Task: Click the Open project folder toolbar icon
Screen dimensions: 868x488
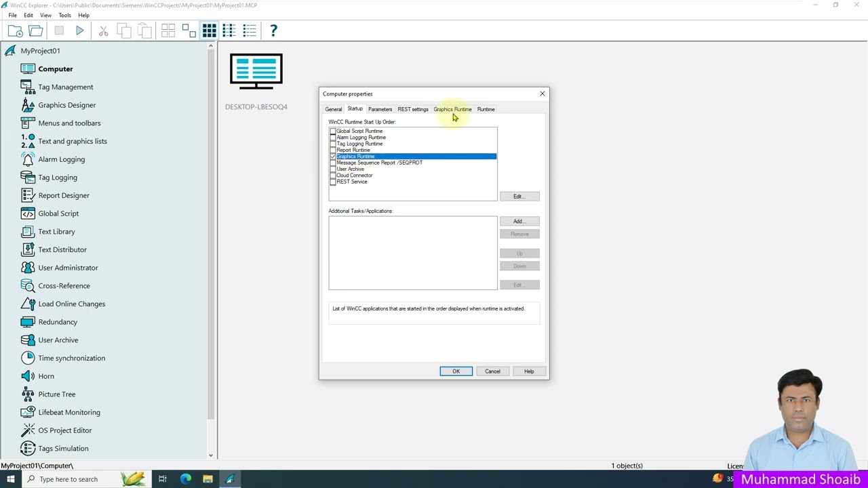Action: click(36, 30)
